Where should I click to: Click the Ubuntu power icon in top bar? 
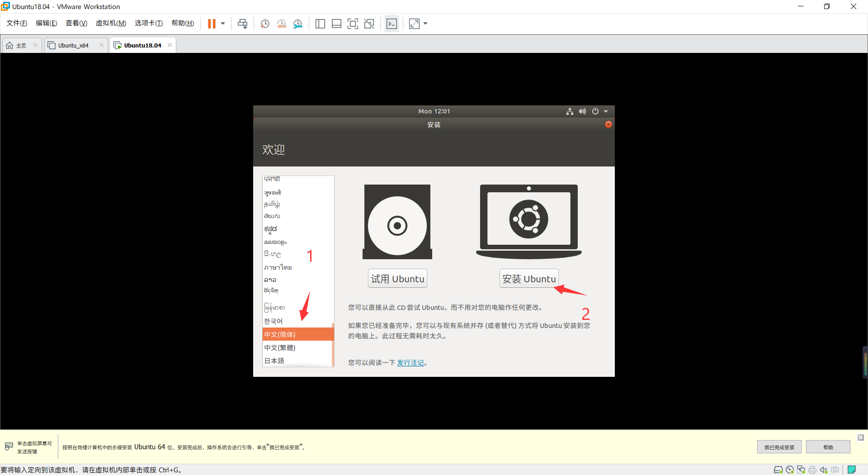[595, 111]
